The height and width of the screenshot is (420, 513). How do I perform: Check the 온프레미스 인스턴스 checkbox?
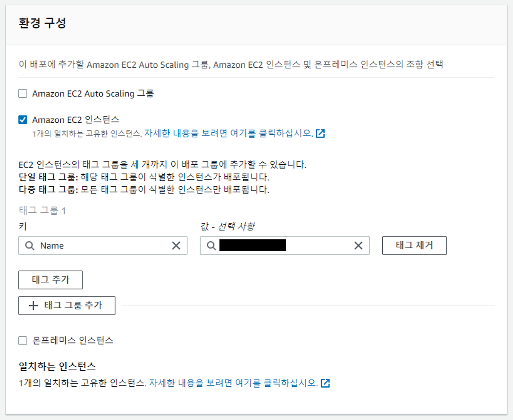pos(23,340)
